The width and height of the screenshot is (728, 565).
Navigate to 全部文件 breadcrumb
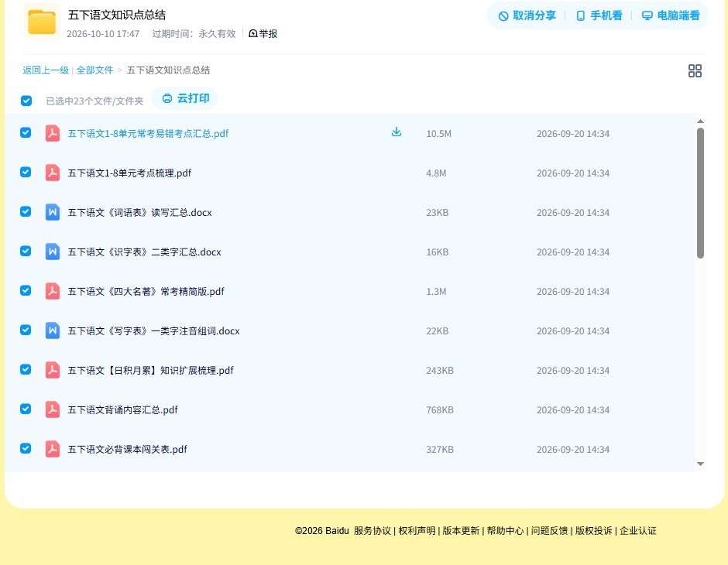pyautogui.click(x=94, y=70)
